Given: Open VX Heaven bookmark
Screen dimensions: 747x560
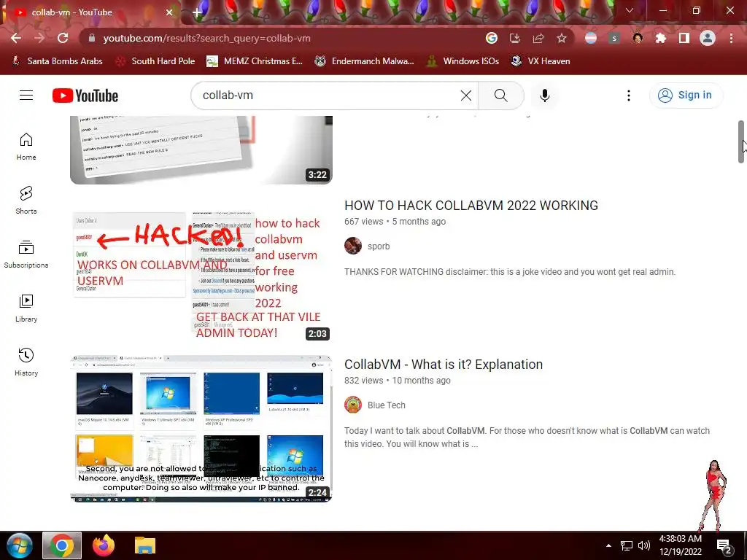Looking at the screenshot, I should pyautogui.click(x=541, y=61).
